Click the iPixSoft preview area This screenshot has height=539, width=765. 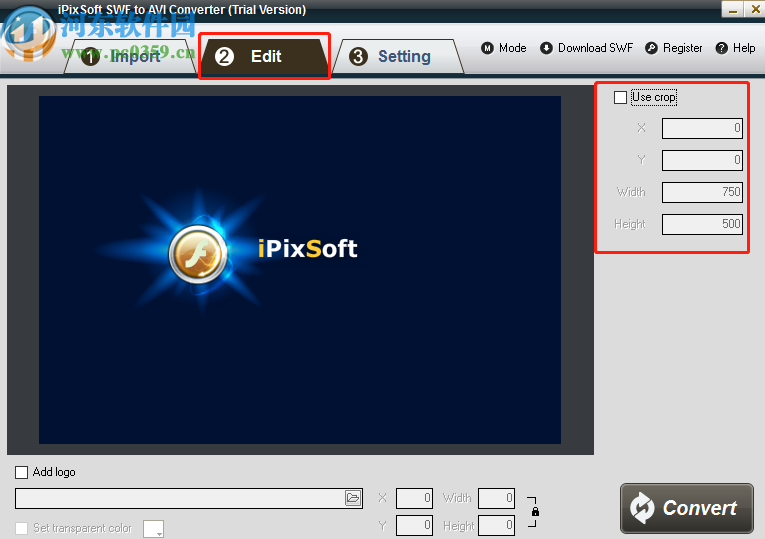(x=300, y=270)
